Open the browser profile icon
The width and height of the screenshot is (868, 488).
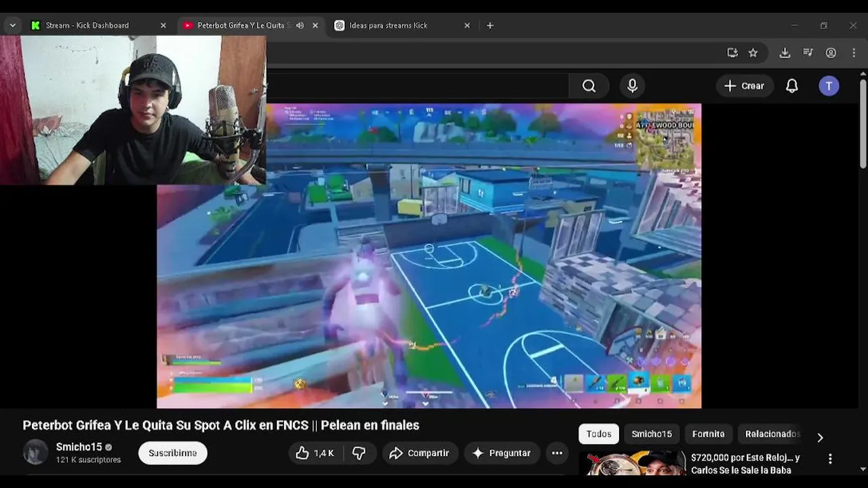(831, 52)
